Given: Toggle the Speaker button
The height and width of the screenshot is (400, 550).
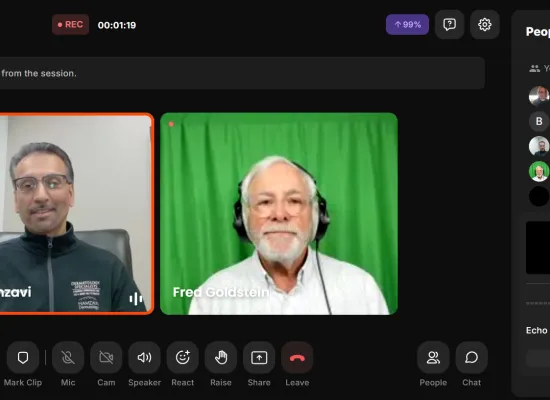Looking at the screenshot, I should [x=145, y=358].
